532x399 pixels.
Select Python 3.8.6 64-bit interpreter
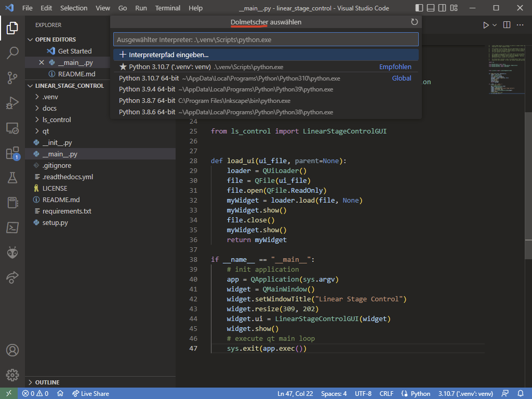[265, 112]
